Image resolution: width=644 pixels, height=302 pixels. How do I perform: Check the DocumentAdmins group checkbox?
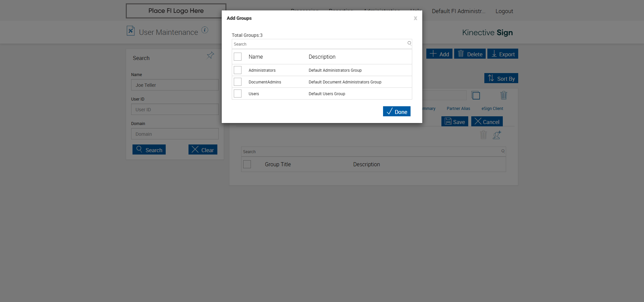pos(237,82)
